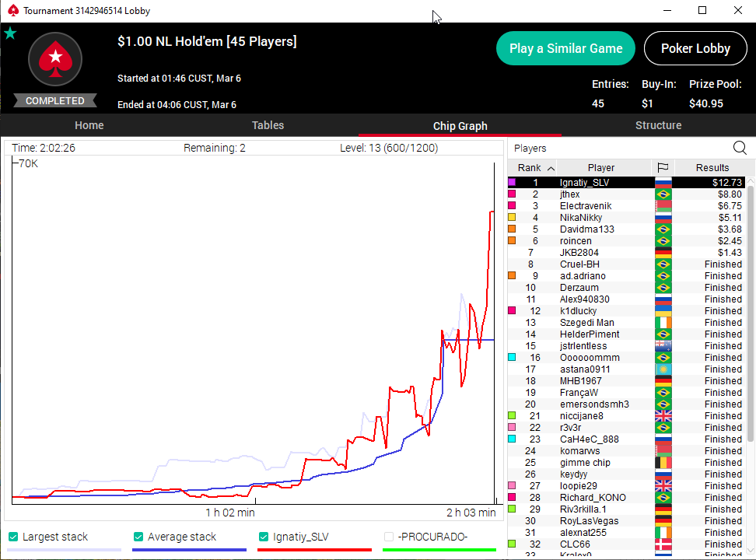Click the Kazakhstan flag beside astana0911
This screenshot has width=756, height=560.
663,369
